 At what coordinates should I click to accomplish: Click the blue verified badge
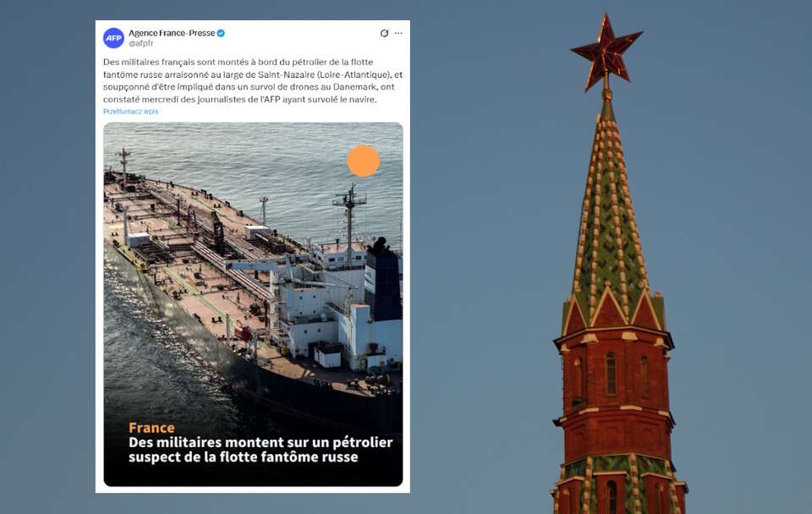(x=221, y=33)
